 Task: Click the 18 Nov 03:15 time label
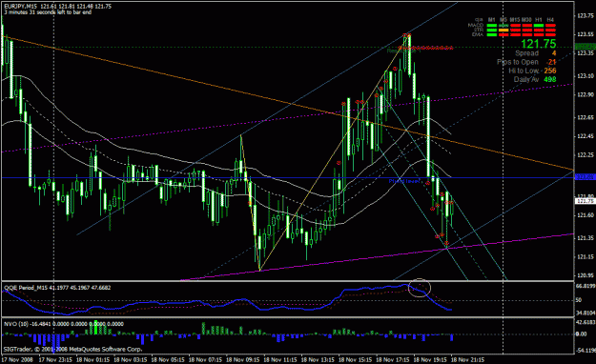click(x=131, y=359)
